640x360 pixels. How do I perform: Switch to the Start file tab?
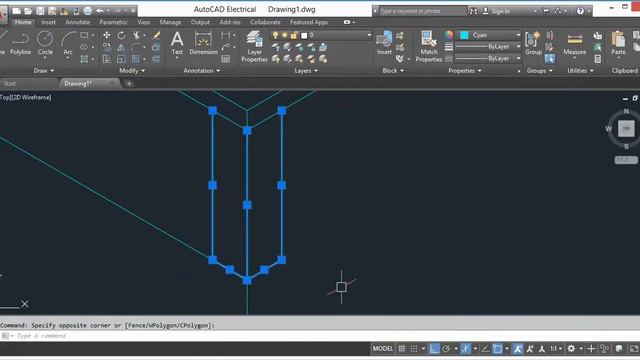coord(10,83)
